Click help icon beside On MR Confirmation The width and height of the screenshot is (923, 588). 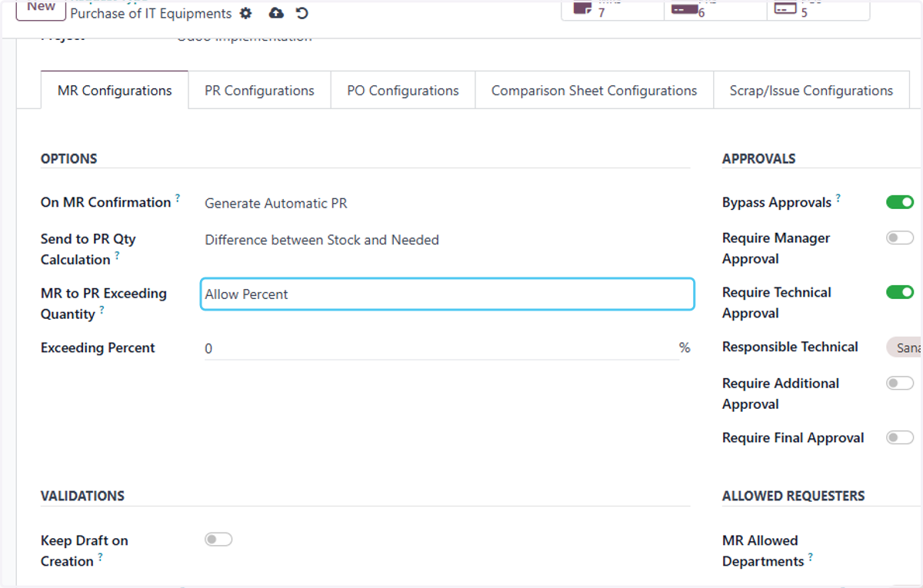pyautogui.click(x=178, y=198)
